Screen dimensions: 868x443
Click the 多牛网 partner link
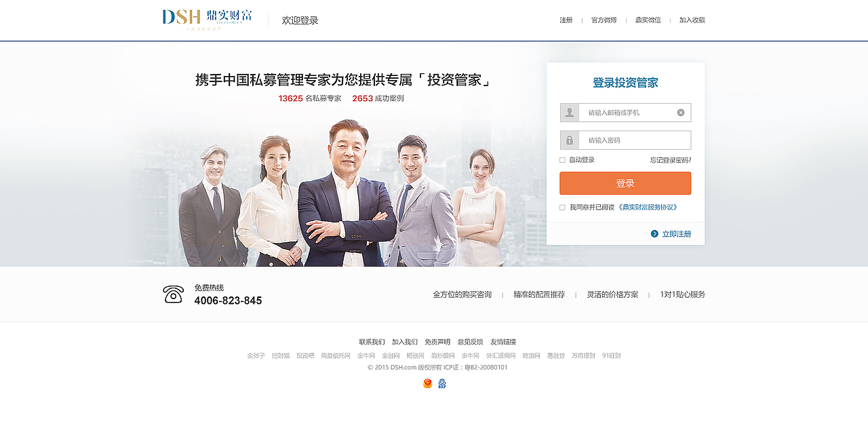tap(471, 355)
